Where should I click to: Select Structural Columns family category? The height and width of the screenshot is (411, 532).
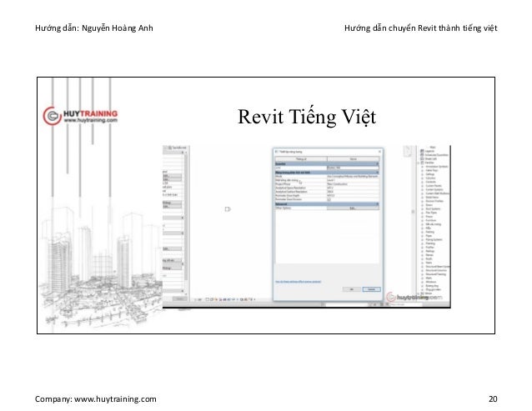[437, 270]
